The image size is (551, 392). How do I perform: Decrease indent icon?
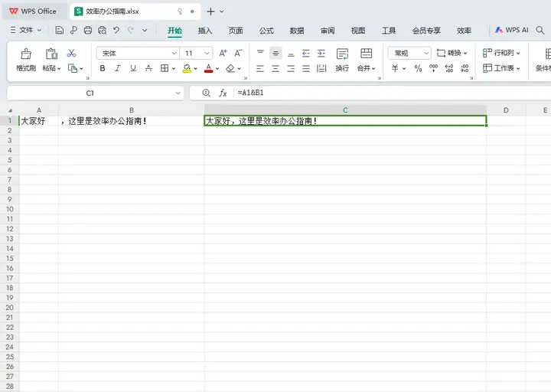(306, 53)
